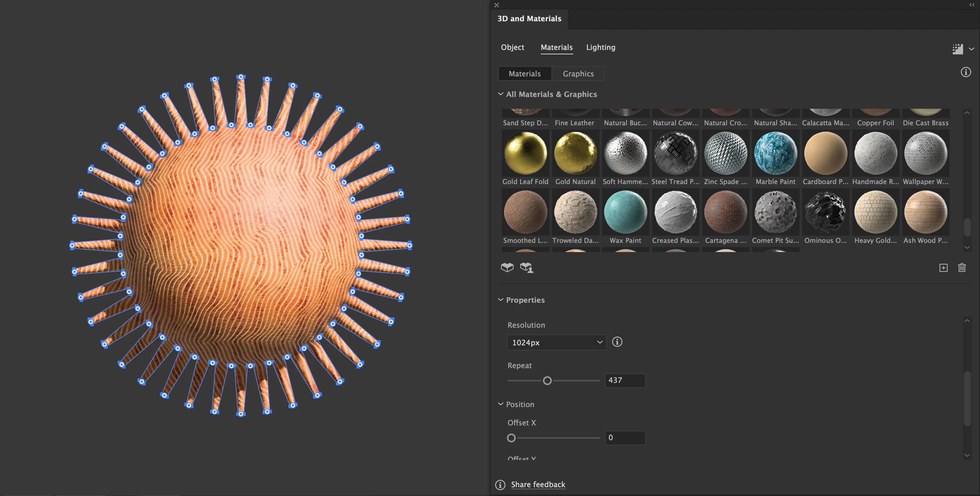Select the Materials toggle button

click(525, 74)
